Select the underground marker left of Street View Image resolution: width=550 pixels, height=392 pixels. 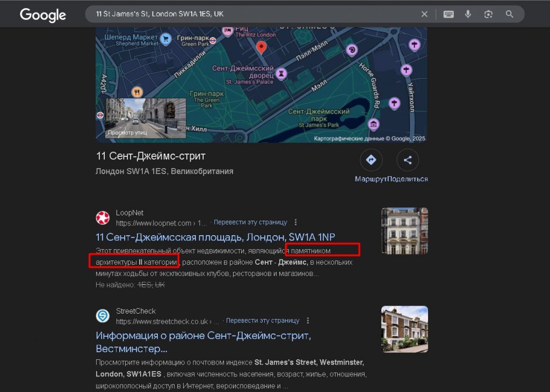click(x=100, y=115)
